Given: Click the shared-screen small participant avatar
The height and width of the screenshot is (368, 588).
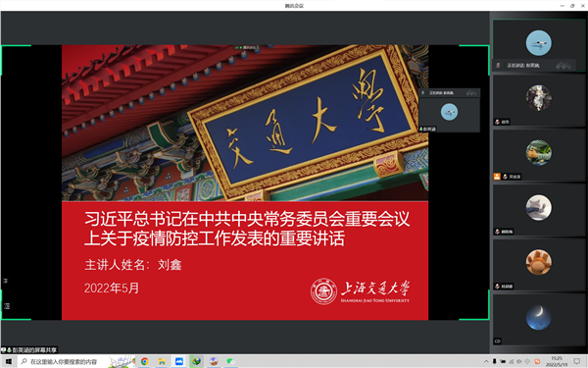Looking at the screenshot, I should (x=449, y=112).
